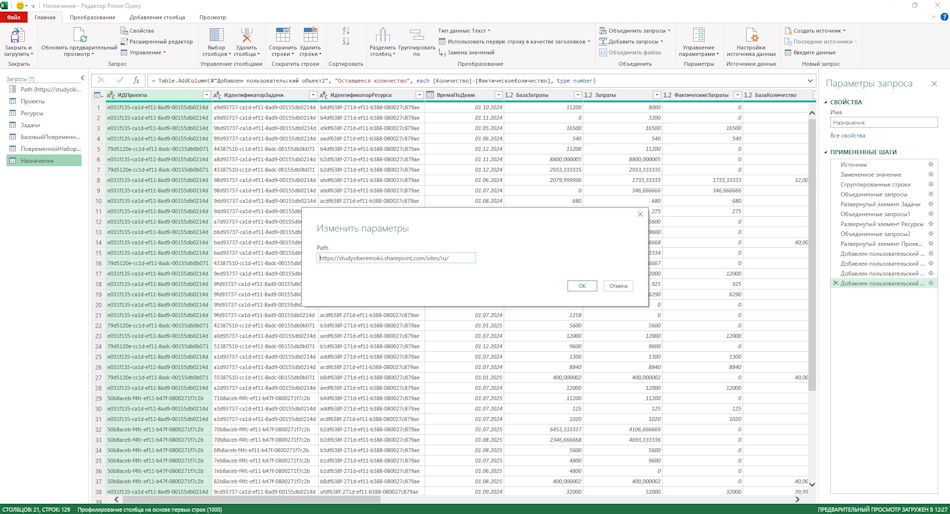Click the table icon in the grid corner
Viewport: 950px width, 514px height.
point(98,95)
